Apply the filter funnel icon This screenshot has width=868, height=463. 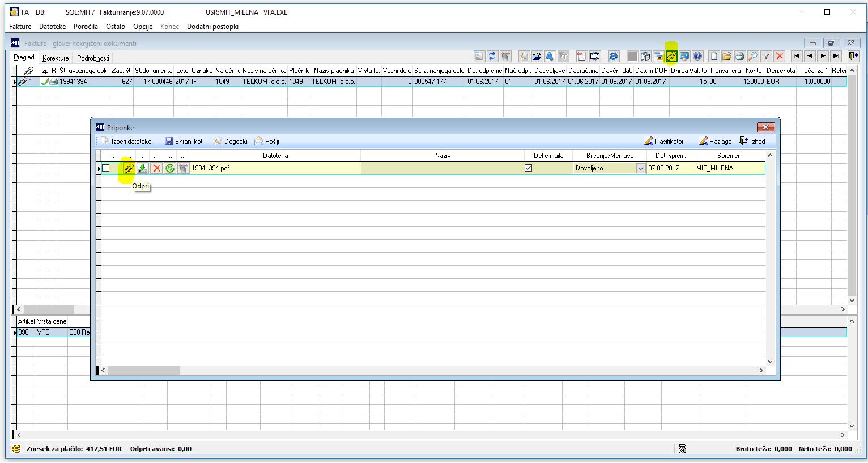pyautogui.click(x=766, y=56)
